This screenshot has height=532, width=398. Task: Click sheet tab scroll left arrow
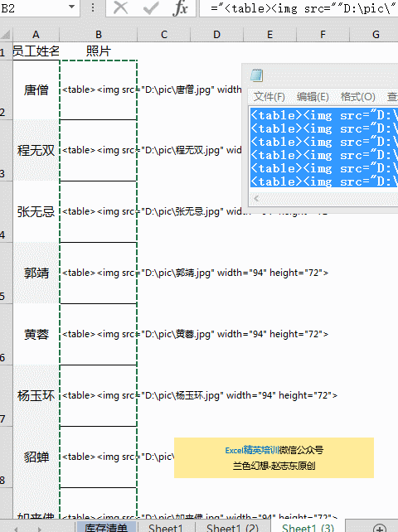[x=15, y=529]
